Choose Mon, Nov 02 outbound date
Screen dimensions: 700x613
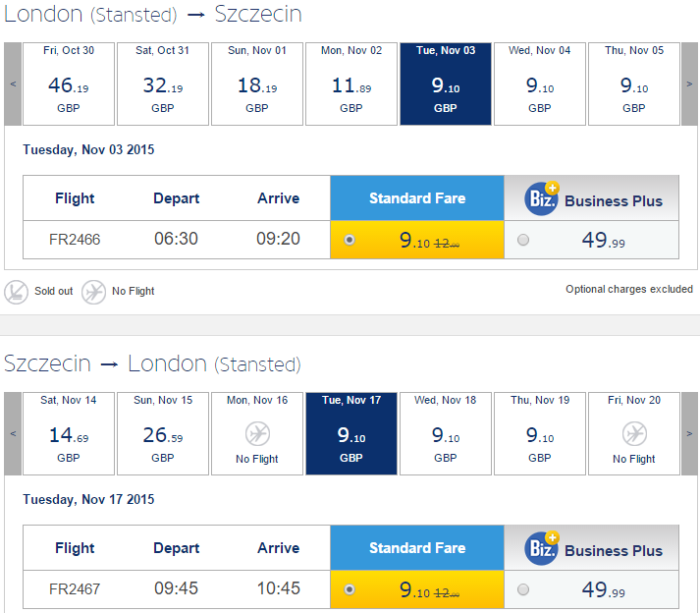coord(351,84)
